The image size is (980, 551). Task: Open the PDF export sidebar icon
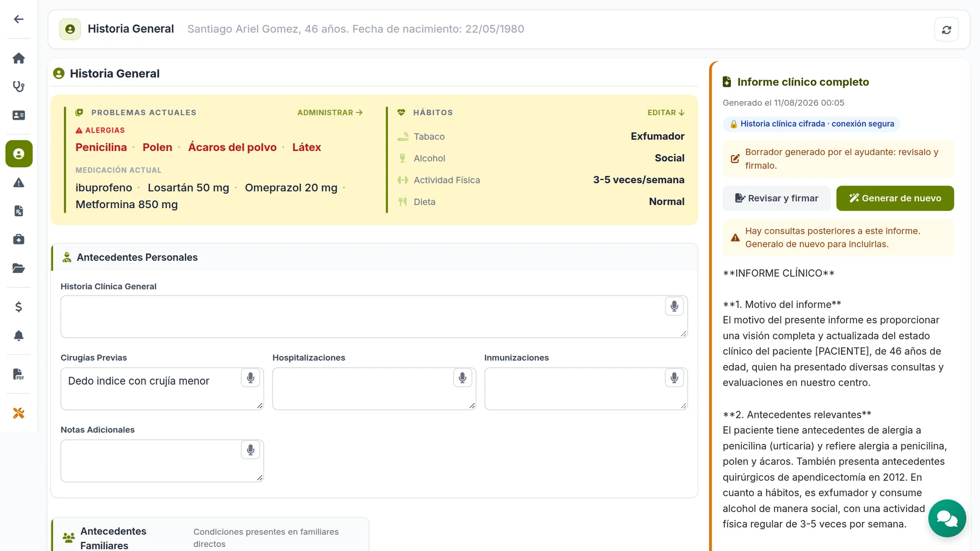(19, 374)
